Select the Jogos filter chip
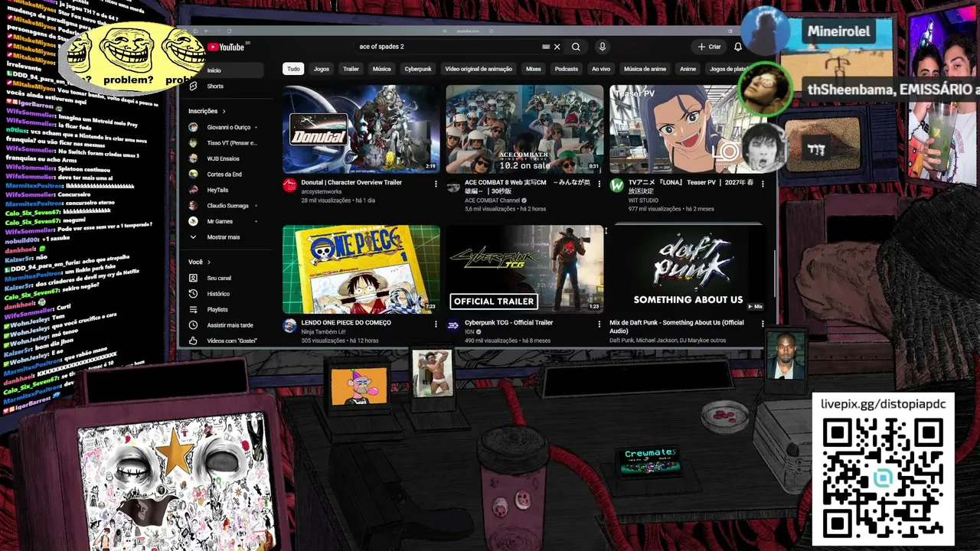Viewport: 980px width, 551px height. [x=322, y=69]
